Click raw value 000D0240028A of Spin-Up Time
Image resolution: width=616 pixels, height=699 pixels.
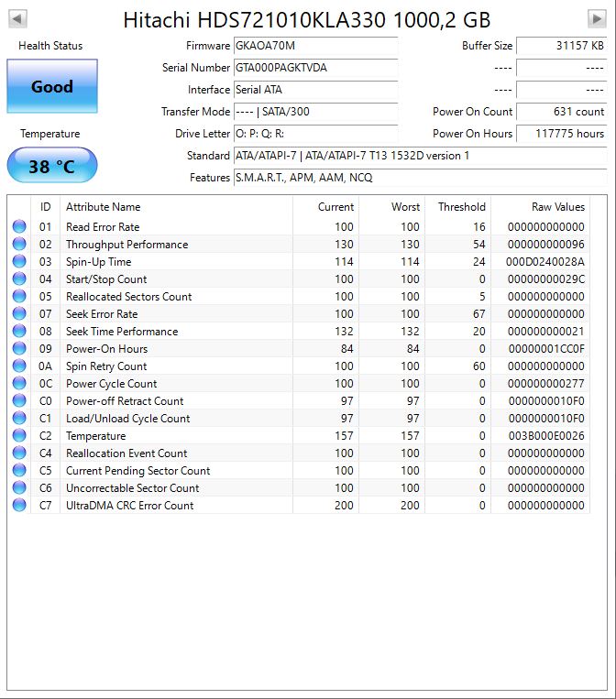545,262
